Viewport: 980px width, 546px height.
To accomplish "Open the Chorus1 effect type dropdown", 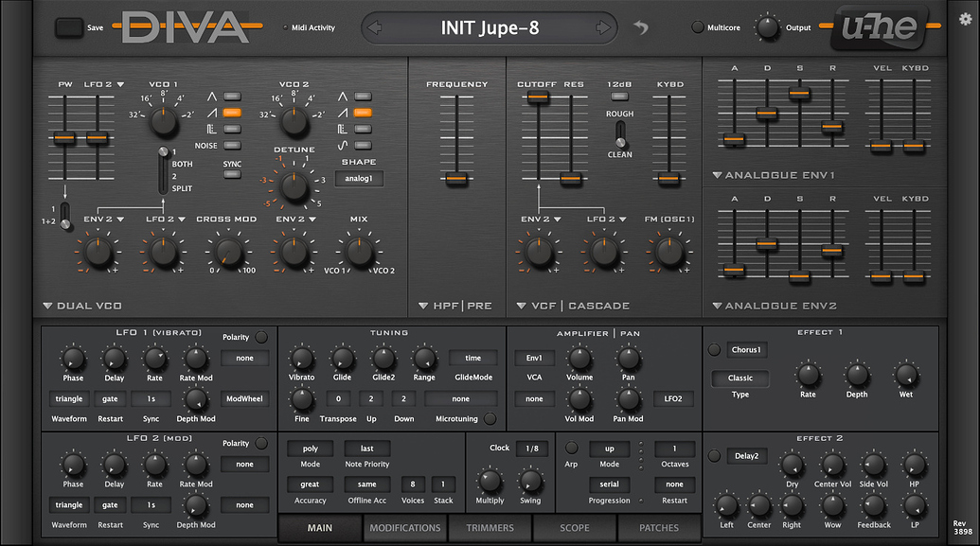I will [746, 349].
